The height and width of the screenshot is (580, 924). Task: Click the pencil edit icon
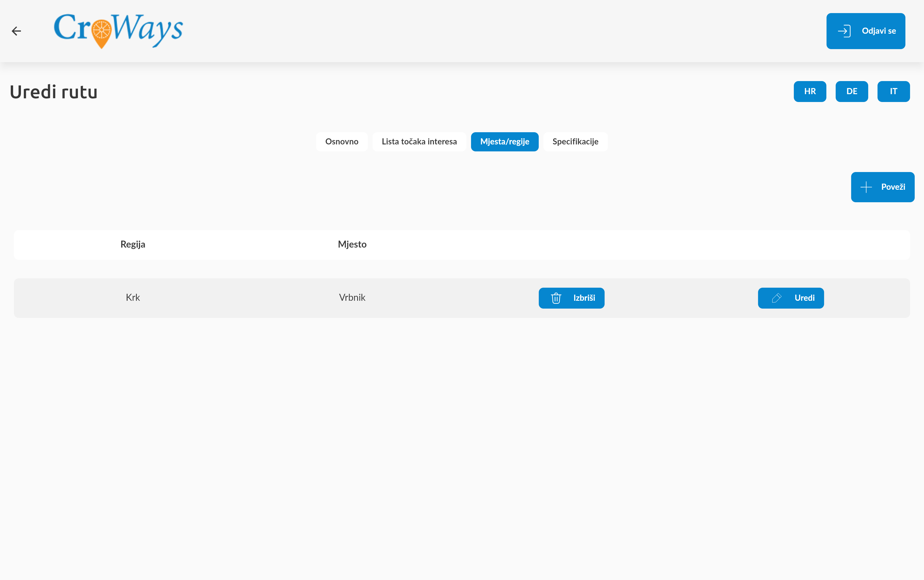(x=776, y=298)
